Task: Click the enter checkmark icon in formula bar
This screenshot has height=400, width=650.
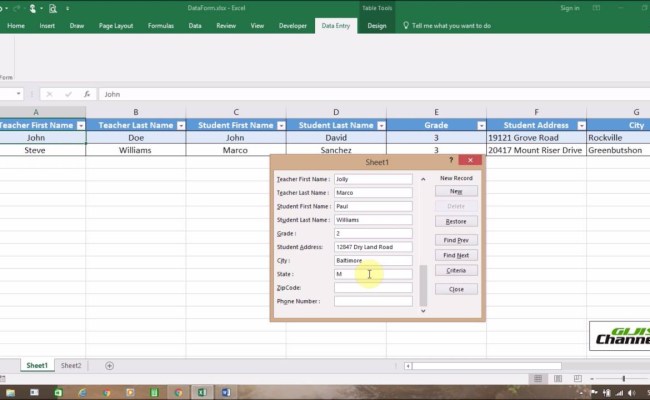Action: (x=68, y=94)
